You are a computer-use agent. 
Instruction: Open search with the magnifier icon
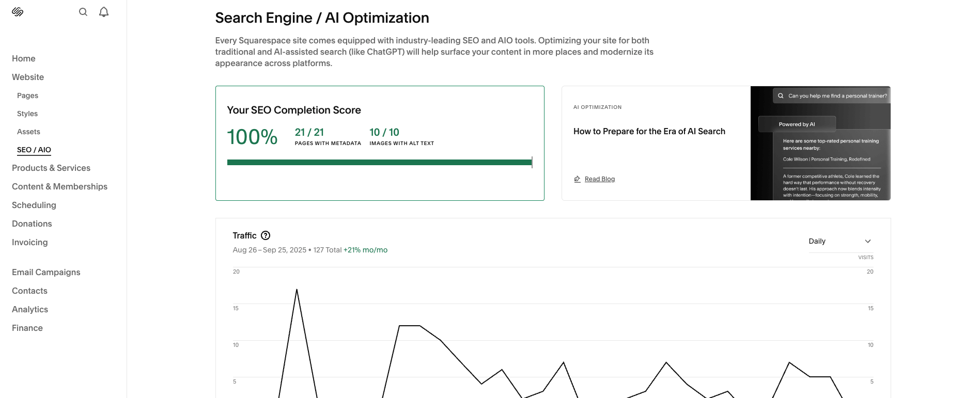(83, 12)
